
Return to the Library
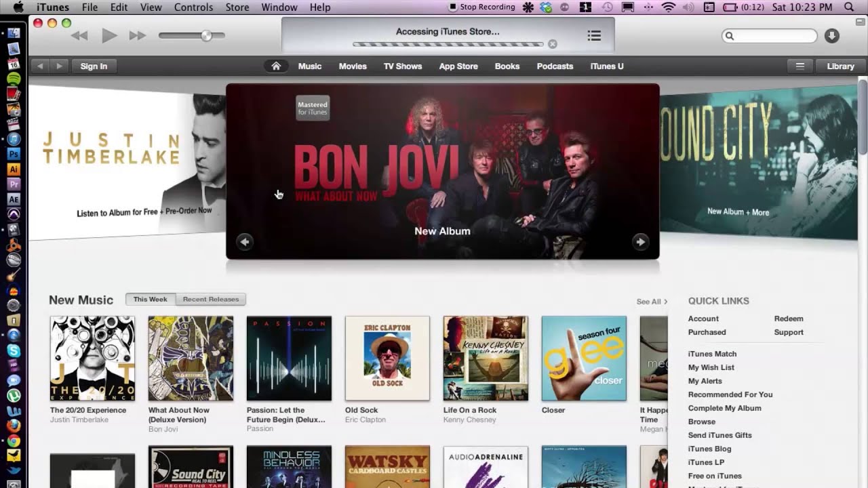coord(840,66)
